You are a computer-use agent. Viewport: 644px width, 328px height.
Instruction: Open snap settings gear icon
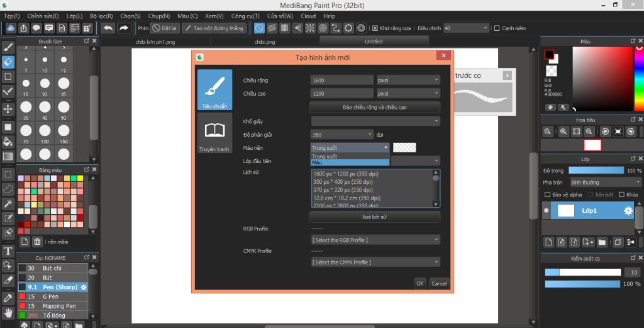(361, 28)
